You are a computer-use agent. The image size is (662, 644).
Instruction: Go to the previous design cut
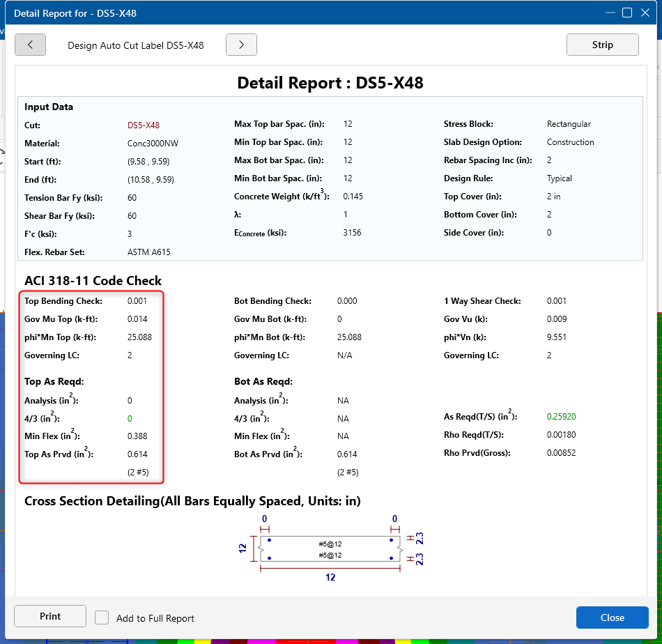30,45
